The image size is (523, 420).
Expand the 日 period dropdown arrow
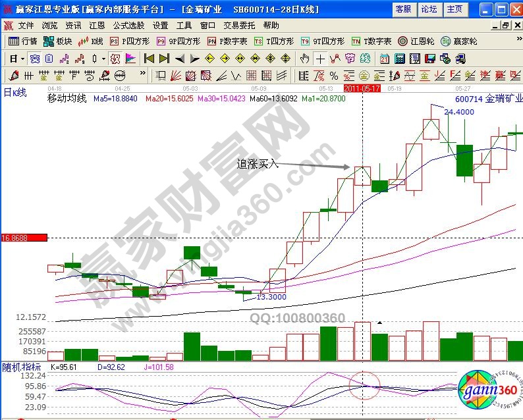point(22,58)
